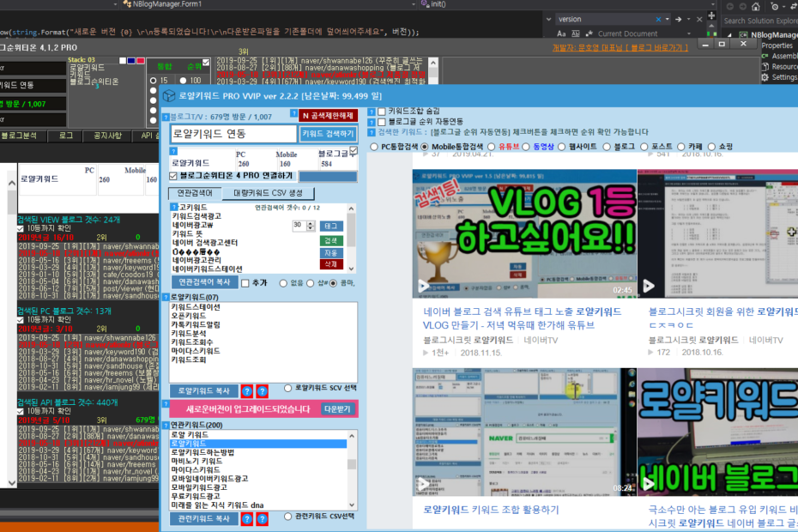The height and width of the screenshot is (532, 798).
Task: Open help icon next to 키워드조합 숨김
Action: [372, 112]
